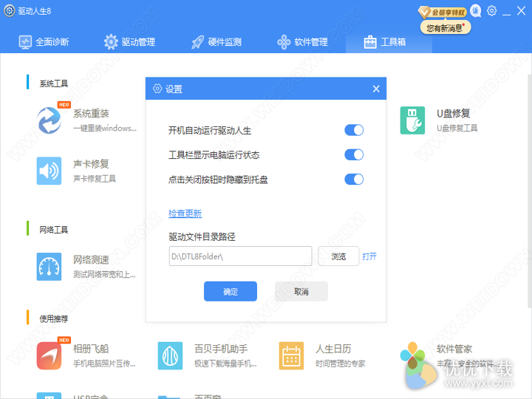
Task: Open the U盘修复 USB repair icon
Action: point(412,120)
